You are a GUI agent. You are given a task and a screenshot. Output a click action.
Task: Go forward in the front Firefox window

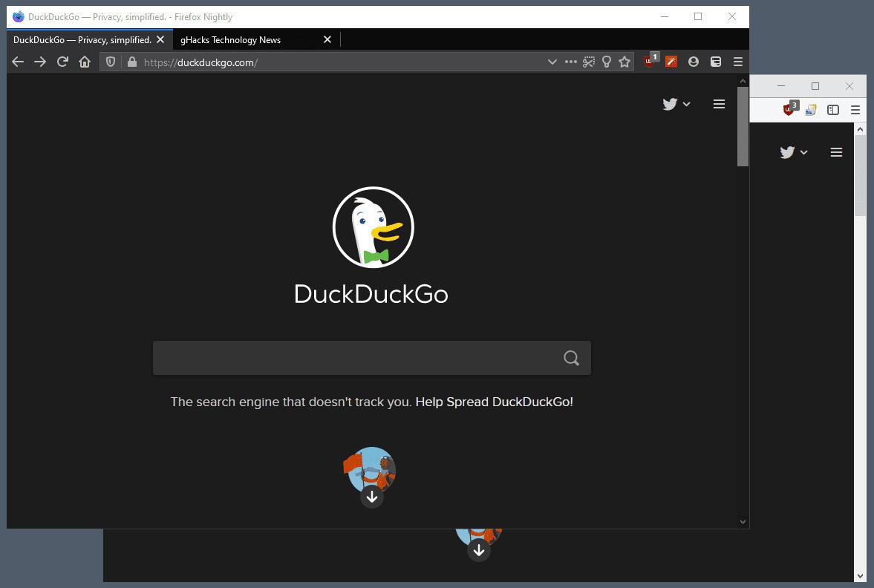tap(40, 62)
